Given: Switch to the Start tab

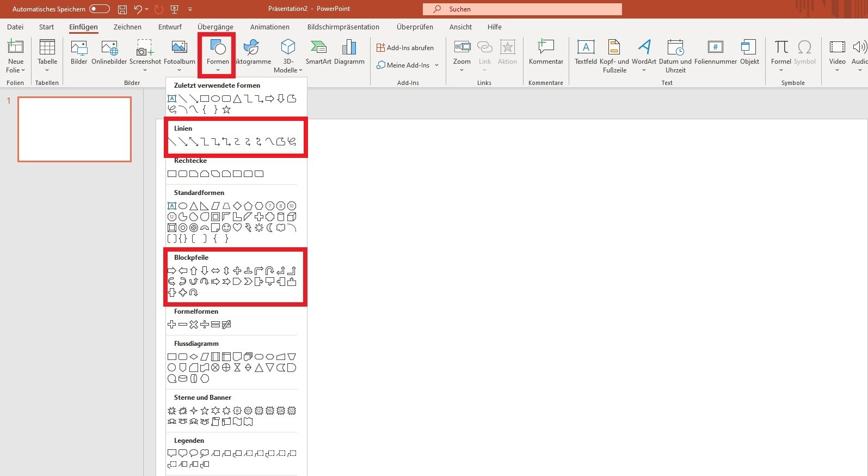Looking at the screenshot, I should pos(46,27).
